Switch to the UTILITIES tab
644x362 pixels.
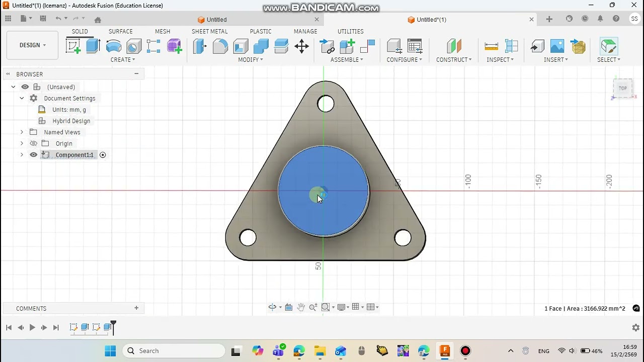[x=351, y=31]
